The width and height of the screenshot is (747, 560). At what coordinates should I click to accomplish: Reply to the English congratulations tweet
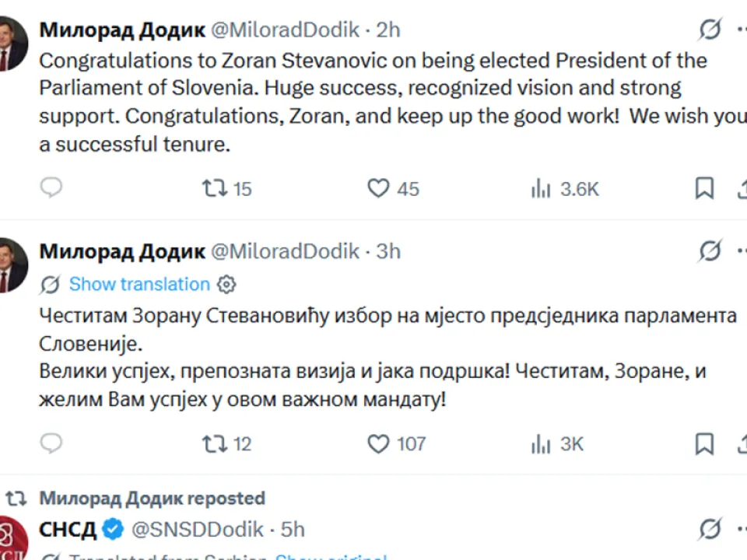pos(51,188)
